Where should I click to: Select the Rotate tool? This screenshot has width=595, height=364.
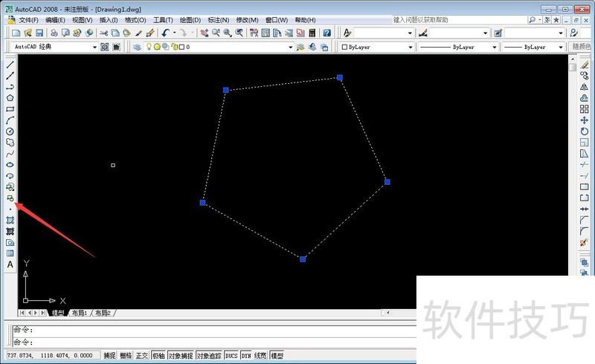pyautogui.click(x=585, y=131)
